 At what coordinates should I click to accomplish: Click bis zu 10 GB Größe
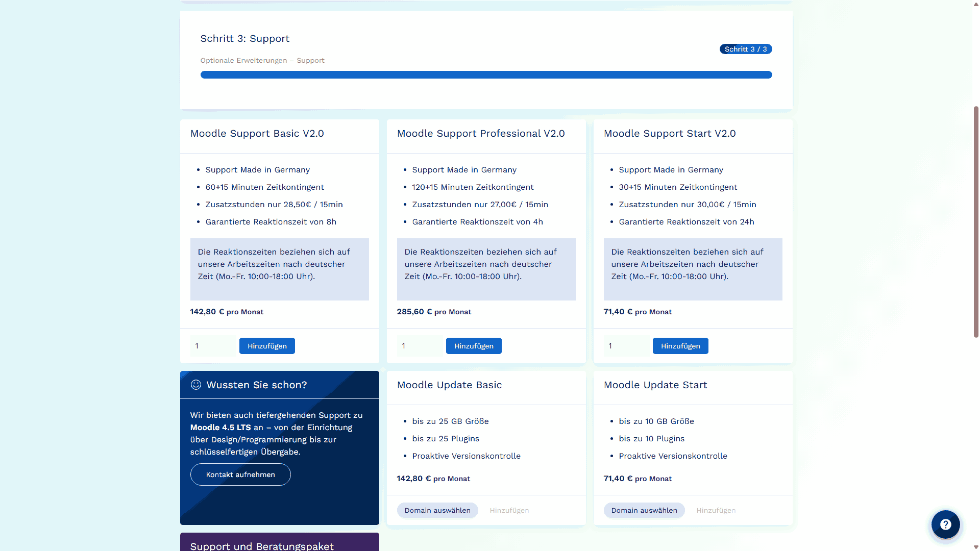pos(656,421)
